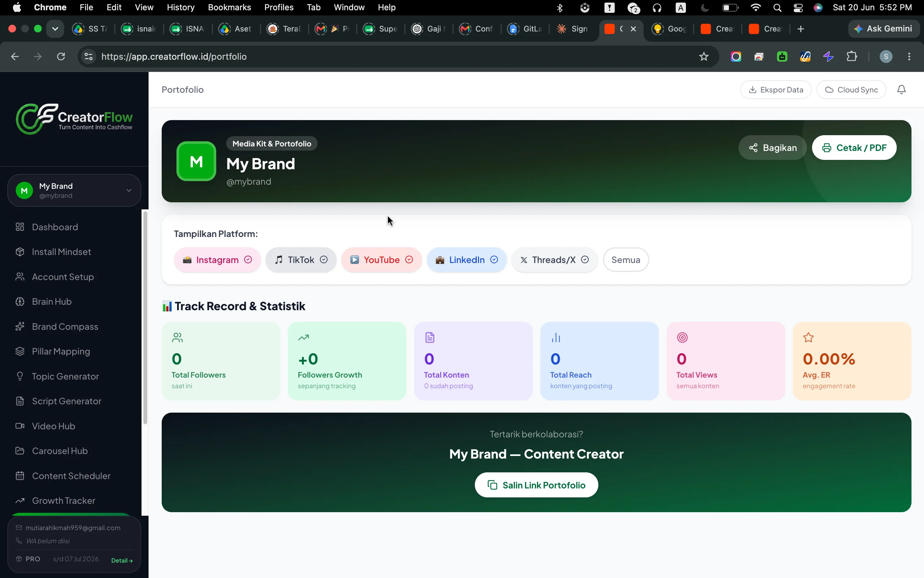924x578 pixels.
Task: Toggle the TikTok platform chip
Action: coord(301,260)
